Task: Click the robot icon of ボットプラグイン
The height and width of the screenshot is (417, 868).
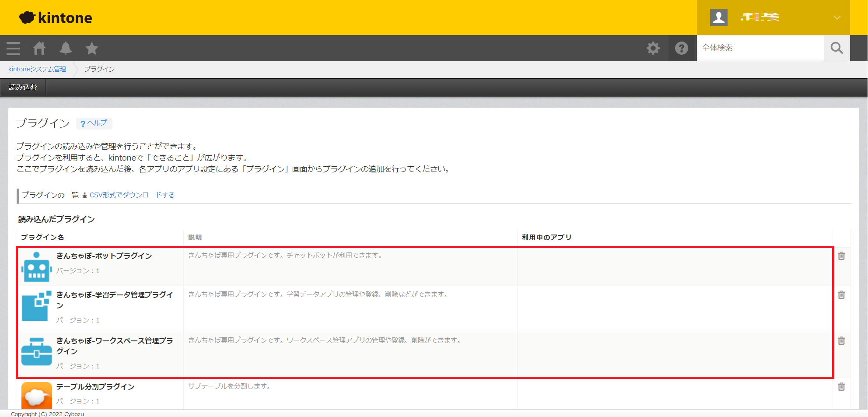Action: [x=36, y=266]
